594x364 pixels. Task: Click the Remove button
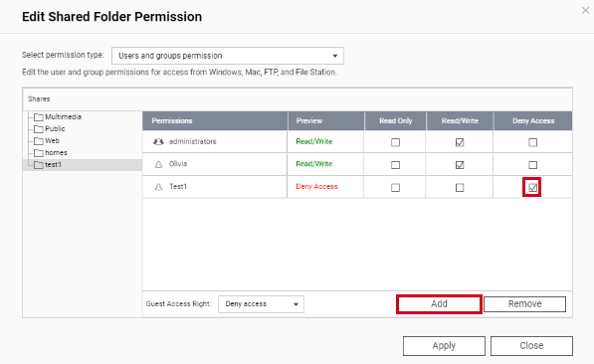[524, 304]
